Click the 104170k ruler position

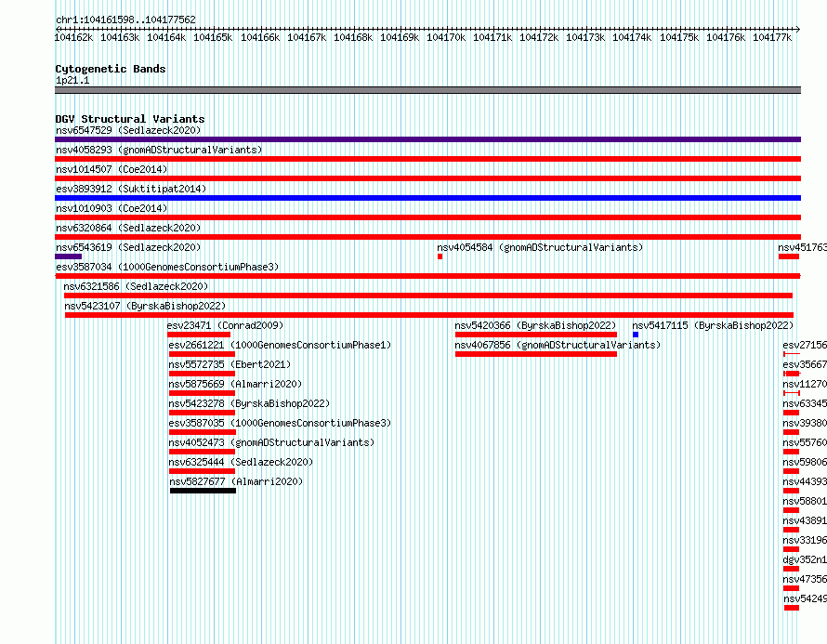[446, 37]
